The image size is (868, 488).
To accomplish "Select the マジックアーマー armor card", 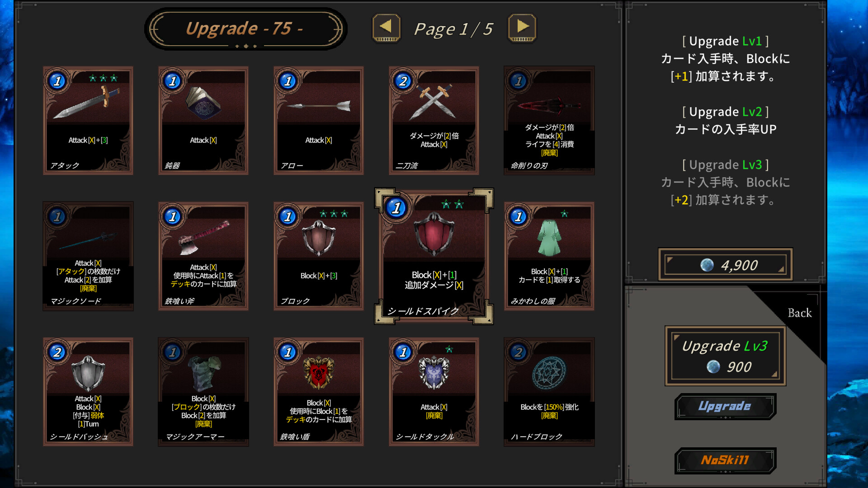I will pos(203,392).
